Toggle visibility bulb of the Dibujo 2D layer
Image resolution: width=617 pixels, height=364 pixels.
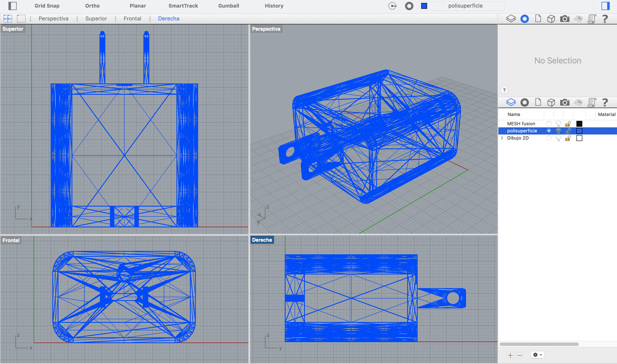[558, 138]
